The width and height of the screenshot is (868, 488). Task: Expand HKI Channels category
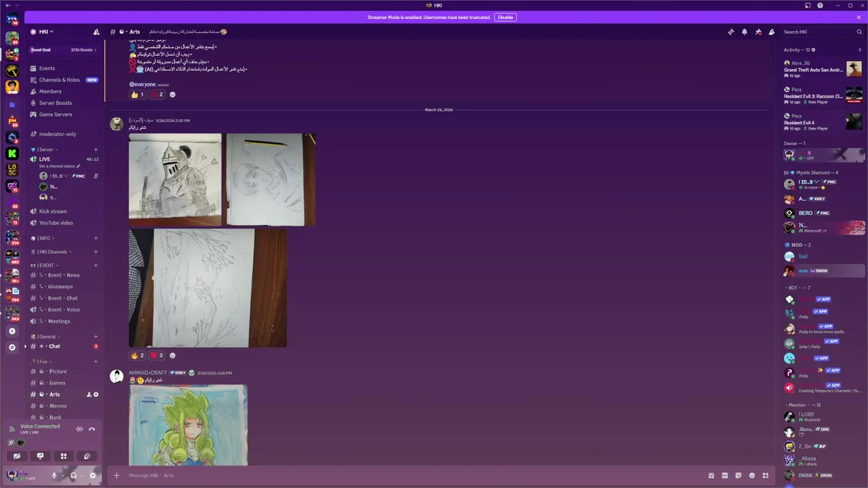(52, 252)
